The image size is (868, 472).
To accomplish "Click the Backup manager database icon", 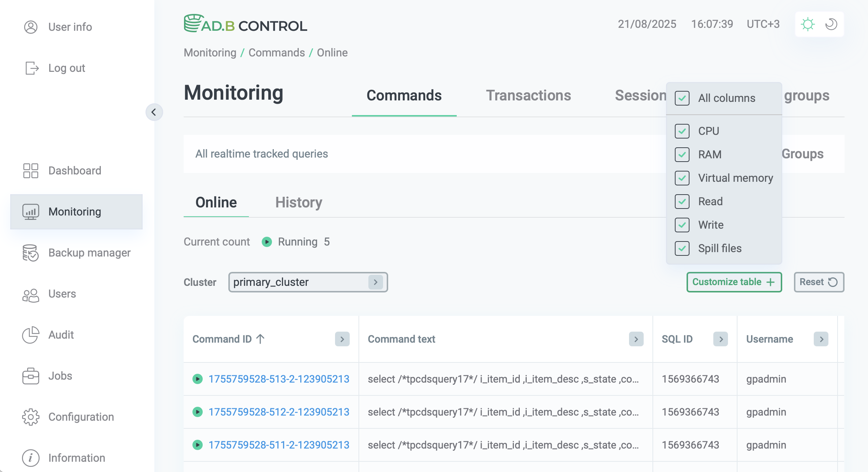I will click(31, 253).
